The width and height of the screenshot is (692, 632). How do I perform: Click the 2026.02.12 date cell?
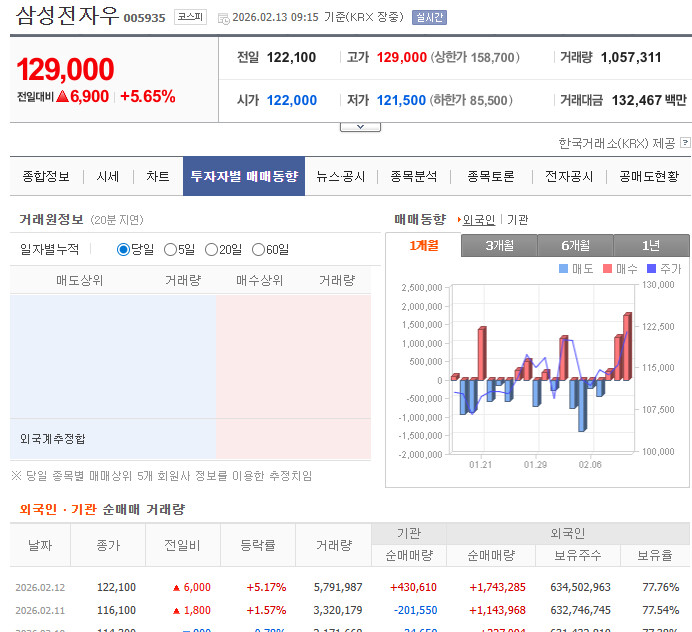tap(40, 587)
